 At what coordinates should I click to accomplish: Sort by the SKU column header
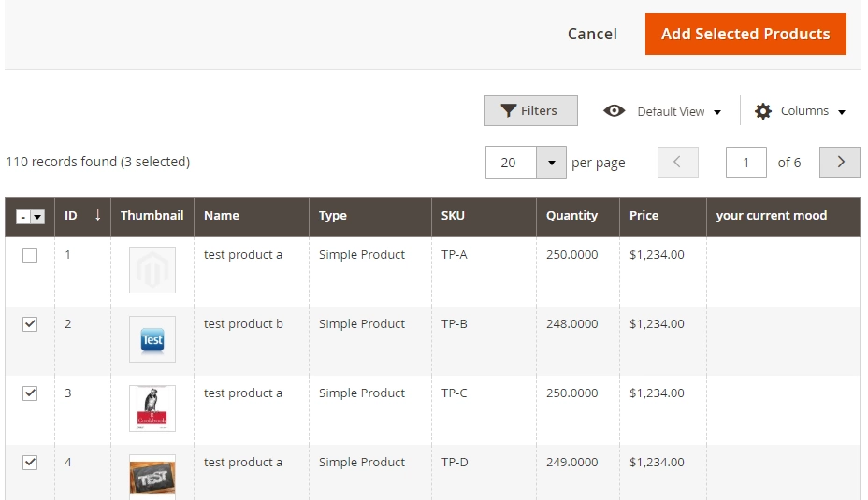pos(484,216)
